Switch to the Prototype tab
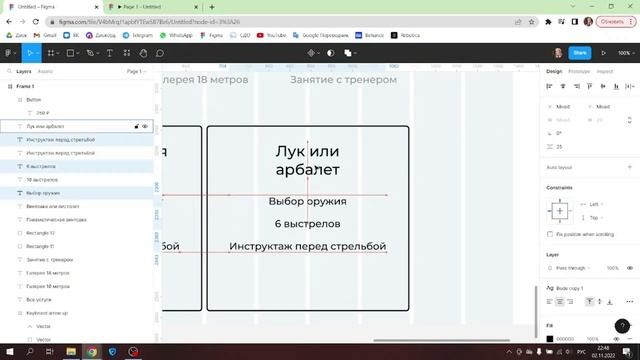Screen dimensions: 640x360 (x=579, y=71)
